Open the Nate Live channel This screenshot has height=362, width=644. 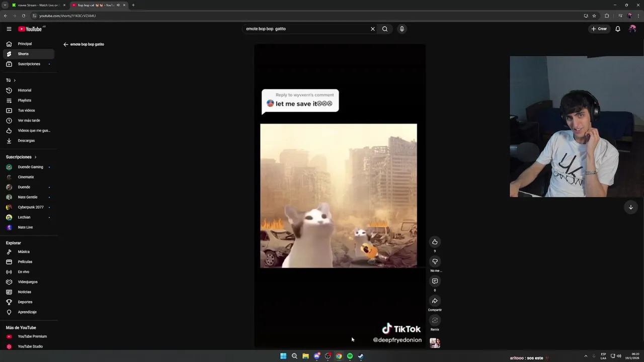click(29, 227)
